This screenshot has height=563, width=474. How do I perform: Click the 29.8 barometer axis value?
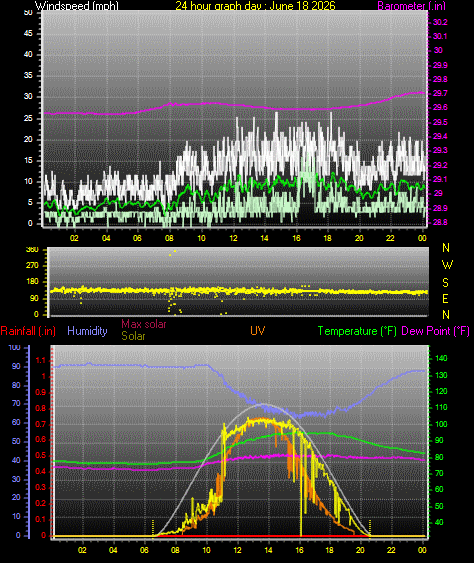click(440, 79)
